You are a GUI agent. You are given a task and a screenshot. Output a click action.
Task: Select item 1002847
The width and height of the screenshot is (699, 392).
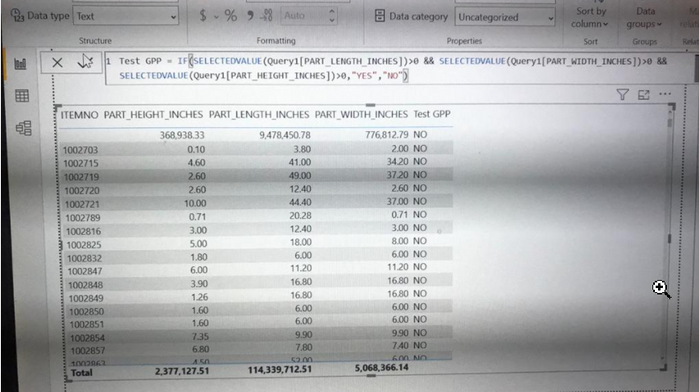coord(85,271)
